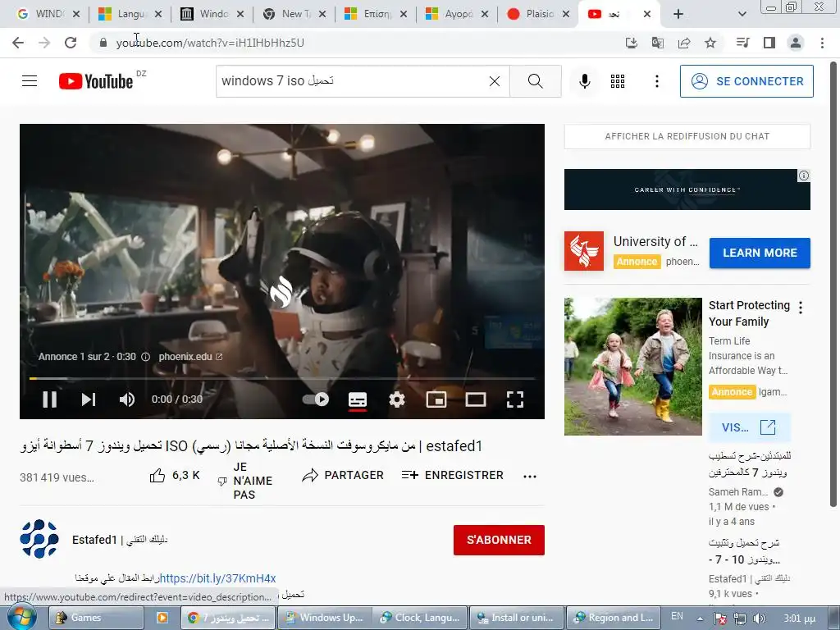
Task: Dislike video with JE N'AIME PAS
Action: point(245,481)
